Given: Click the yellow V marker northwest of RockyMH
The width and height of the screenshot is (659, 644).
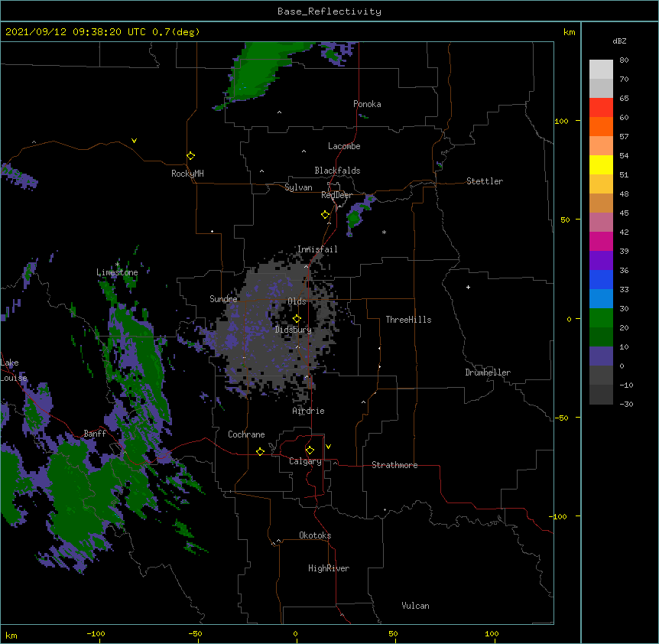Looking at the screenshot, I should [134, 141].
